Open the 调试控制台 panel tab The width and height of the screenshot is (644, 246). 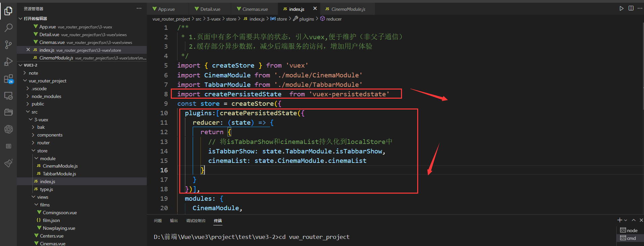(196, 221)
